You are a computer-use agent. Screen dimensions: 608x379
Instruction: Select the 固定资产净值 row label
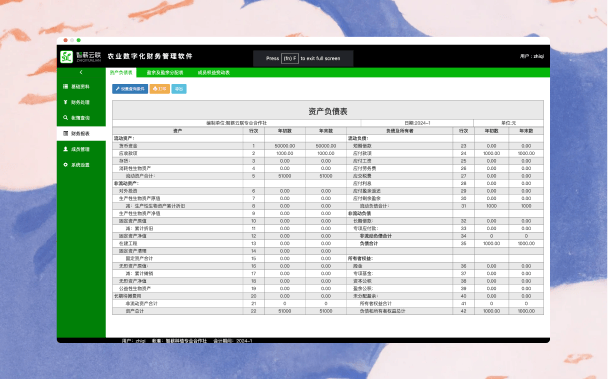click(133, 236)
